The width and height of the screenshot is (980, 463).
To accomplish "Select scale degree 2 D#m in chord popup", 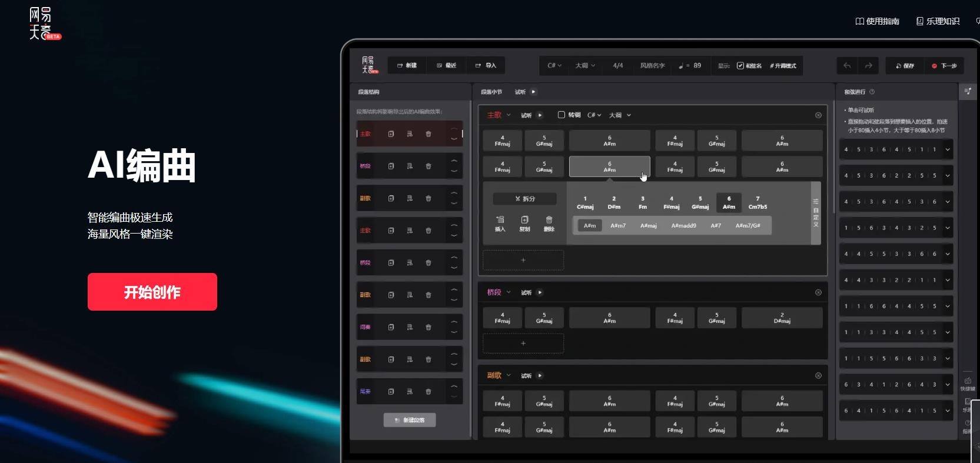I will tap(614, 202).
